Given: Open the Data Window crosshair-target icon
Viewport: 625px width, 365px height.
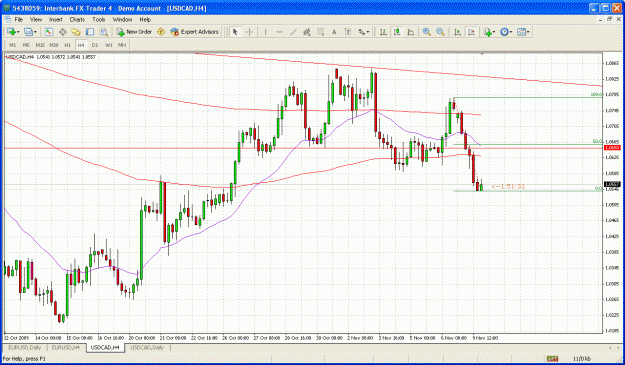Looking at the screenshot, I should click(63, 32).
